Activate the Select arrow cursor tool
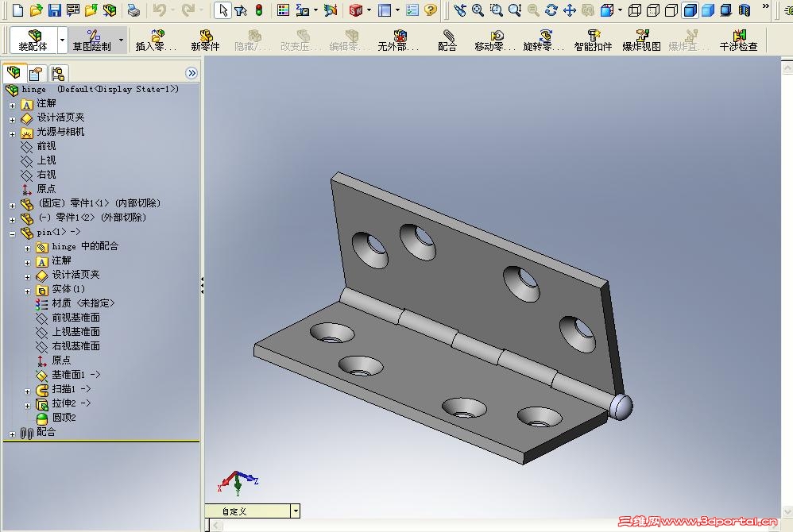The image size is (793, 532). tap(223, 10)
